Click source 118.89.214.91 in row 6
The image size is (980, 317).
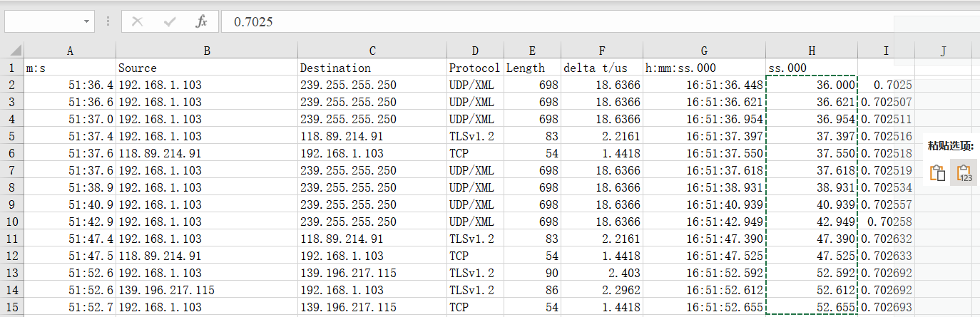coord(207,153)
